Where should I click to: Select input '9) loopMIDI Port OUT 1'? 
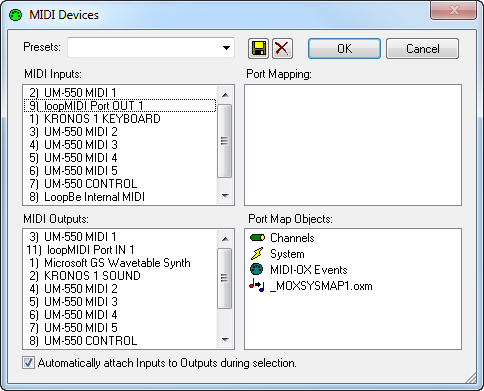pos(120,106)
